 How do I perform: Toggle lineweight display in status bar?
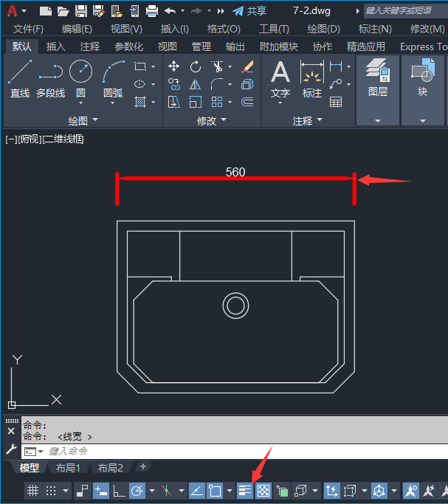pyautogui.click(x=245, y=491)
